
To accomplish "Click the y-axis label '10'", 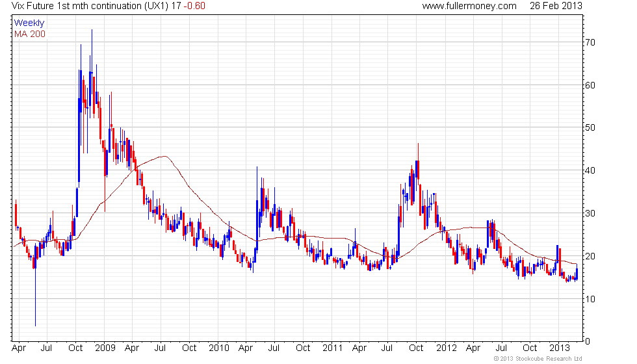I will [x=590, y=299].
